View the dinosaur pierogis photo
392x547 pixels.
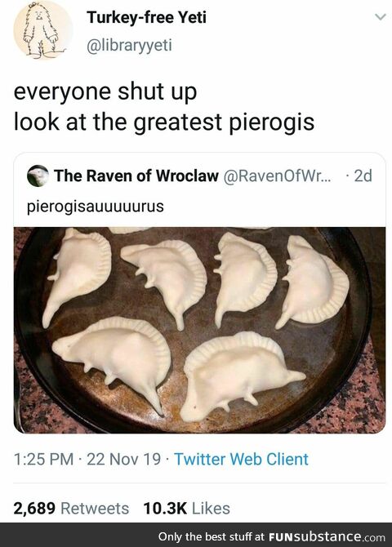(199, 330)
